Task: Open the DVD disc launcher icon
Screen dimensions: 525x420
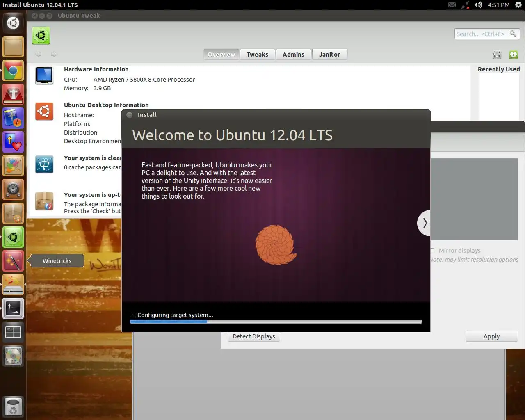Action: [x=13, y=356]
